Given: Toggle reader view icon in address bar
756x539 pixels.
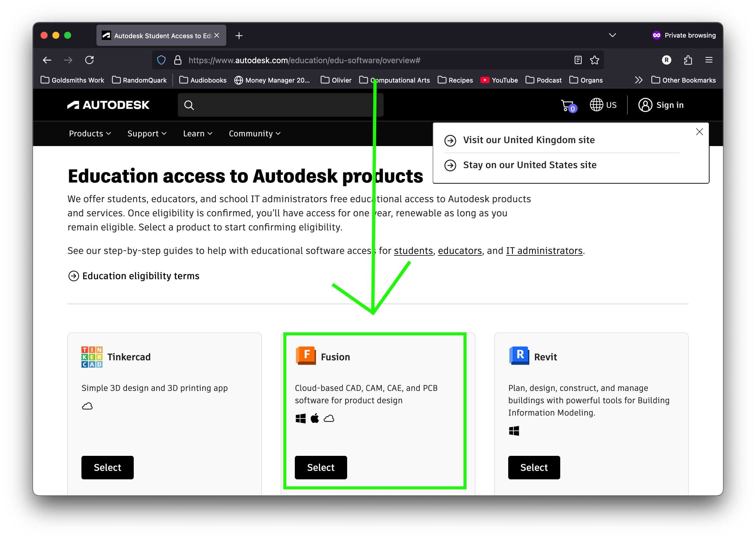Looking at the screenshot, I should pos(578,60).
